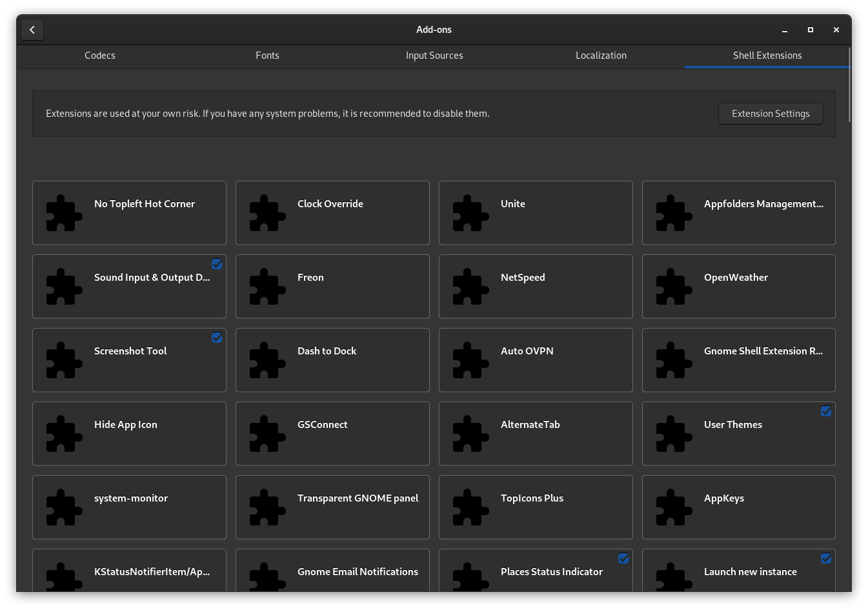Select the GSConnect extension label

point(323,425)
